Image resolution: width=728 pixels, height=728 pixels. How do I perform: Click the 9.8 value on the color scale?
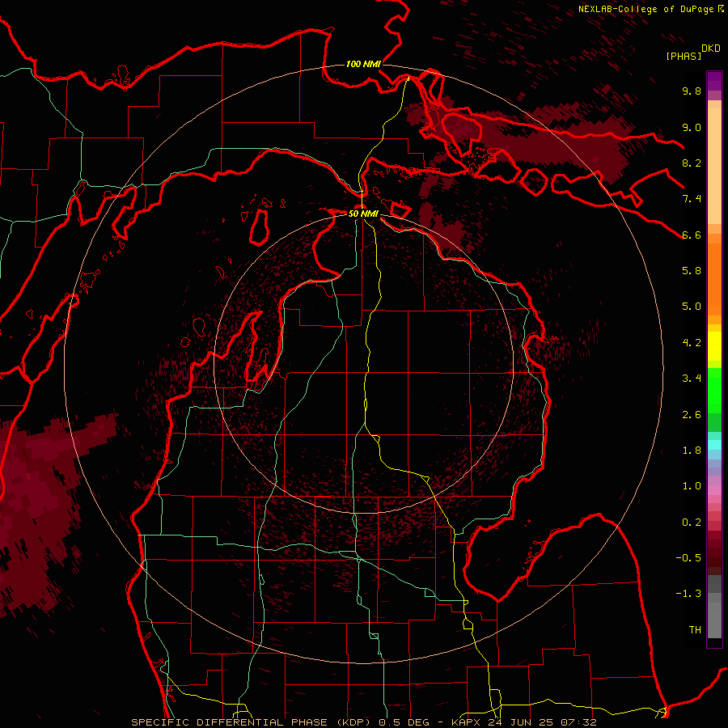point(692,91)
